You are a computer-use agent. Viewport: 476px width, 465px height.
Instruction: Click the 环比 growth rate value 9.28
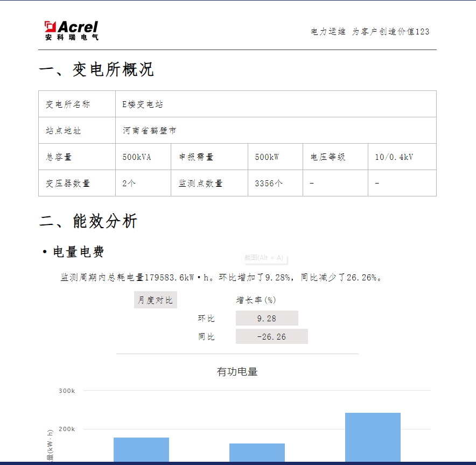point(267,318)
